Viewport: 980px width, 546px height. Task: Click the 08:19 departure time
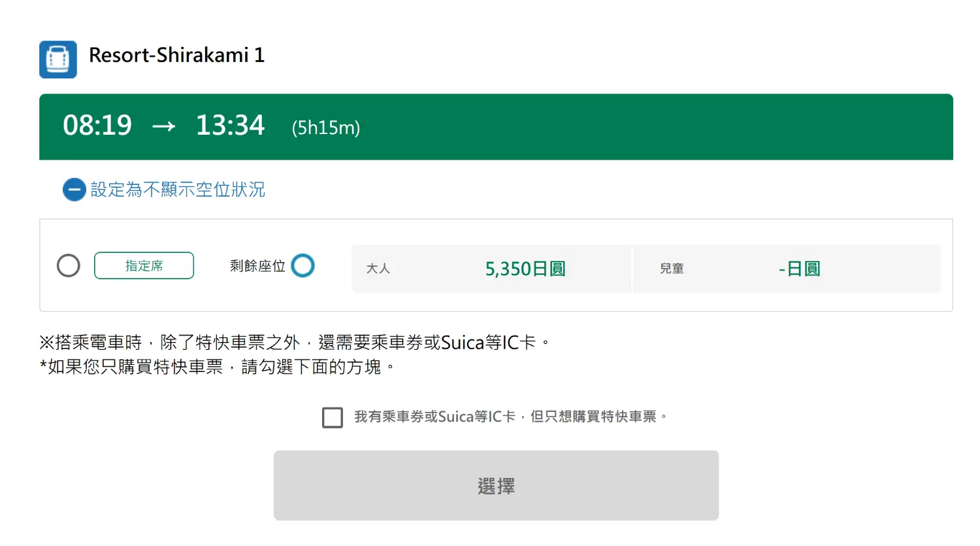click(97, 126)
